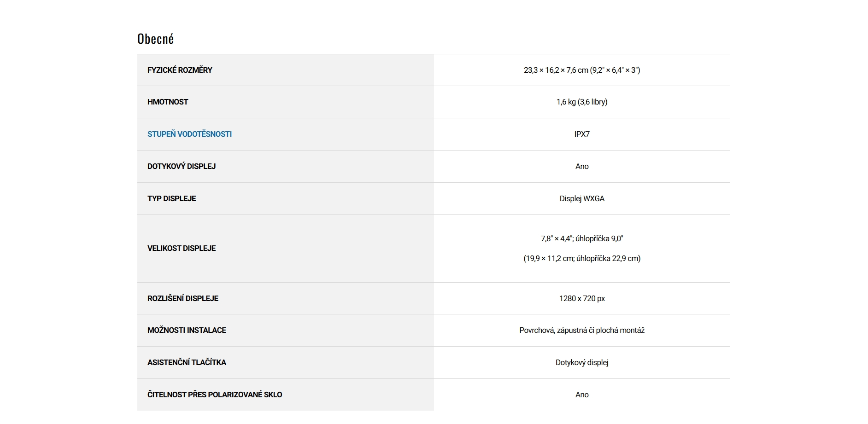Select the Asistenční tlačítka row label
This screenshot has width=868, height=424.
click(x=187, y=362)
